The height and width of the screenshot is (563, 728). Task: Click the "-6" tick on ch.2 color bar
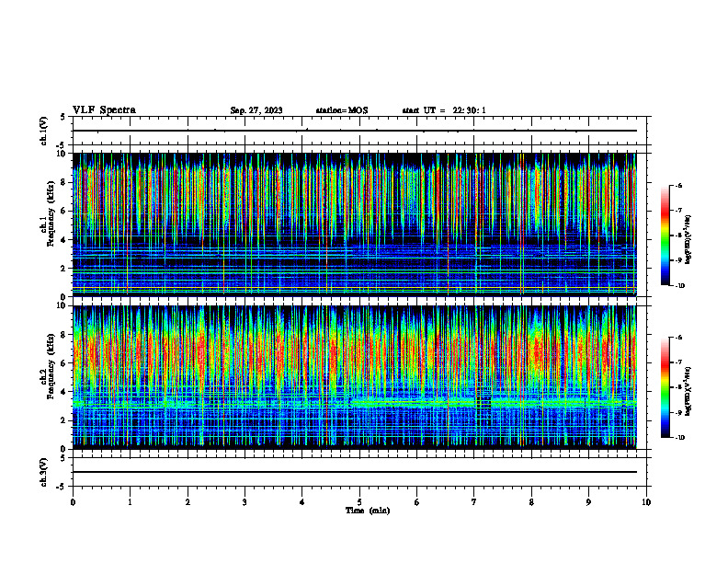678,338
